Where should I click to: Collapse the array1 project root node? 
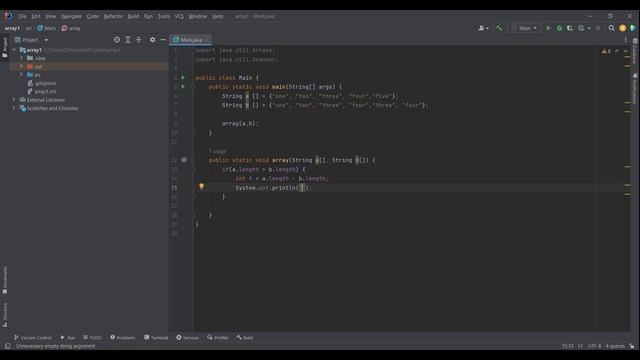tap(14, 50)
